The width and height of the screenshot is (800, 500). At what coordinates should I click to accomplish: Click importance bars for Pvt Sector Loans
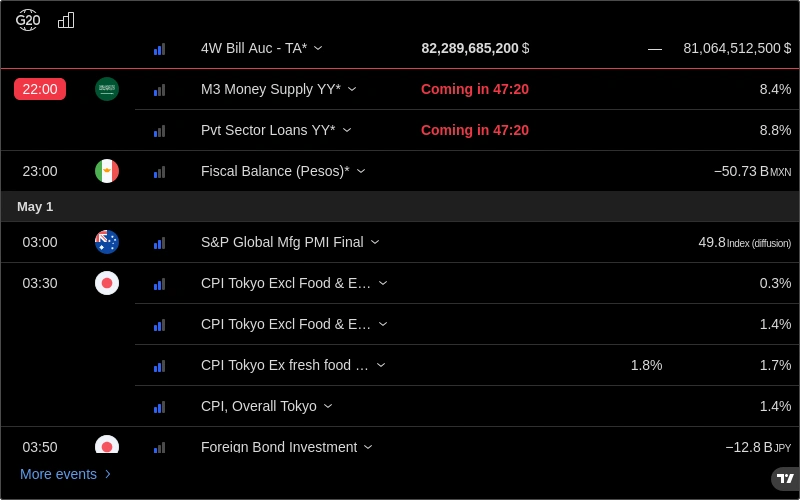point(159,131)
